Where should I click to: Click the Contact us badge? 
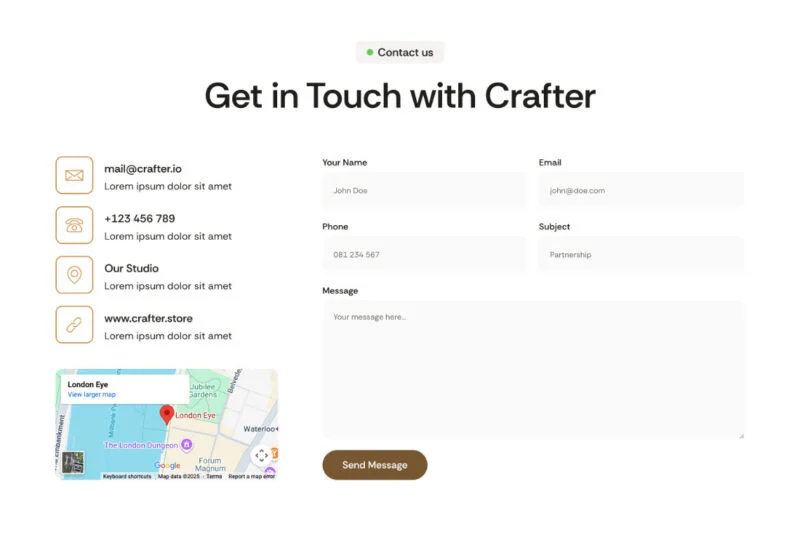tap(400, 52)
